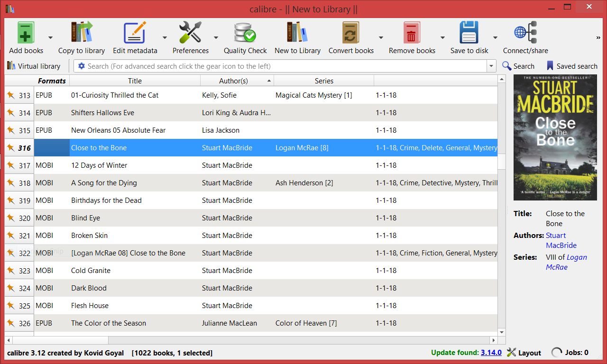Image resolution: width=607 pixels, height=364 pixels.
Task: Select 'Shifters Hallows Eve' title
Action: (102, 113)
